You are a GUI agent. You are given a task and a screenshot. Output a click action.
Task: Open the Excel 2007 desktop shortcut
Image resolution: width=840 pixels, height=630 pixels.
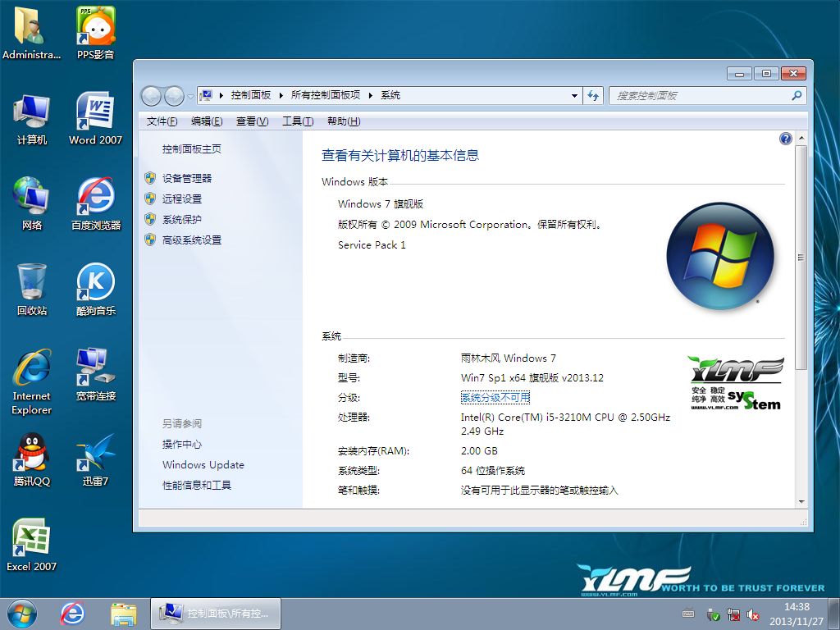point(32,545)
